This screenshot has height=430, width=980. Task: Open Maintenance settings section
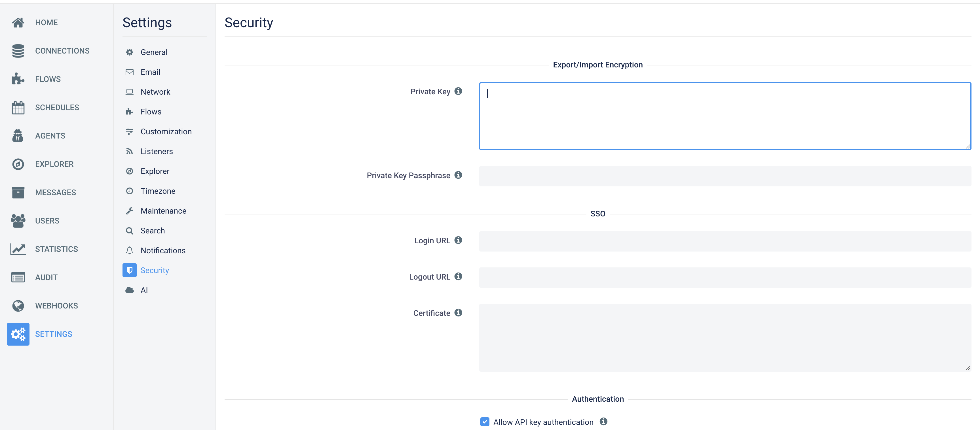coord(163,211)
